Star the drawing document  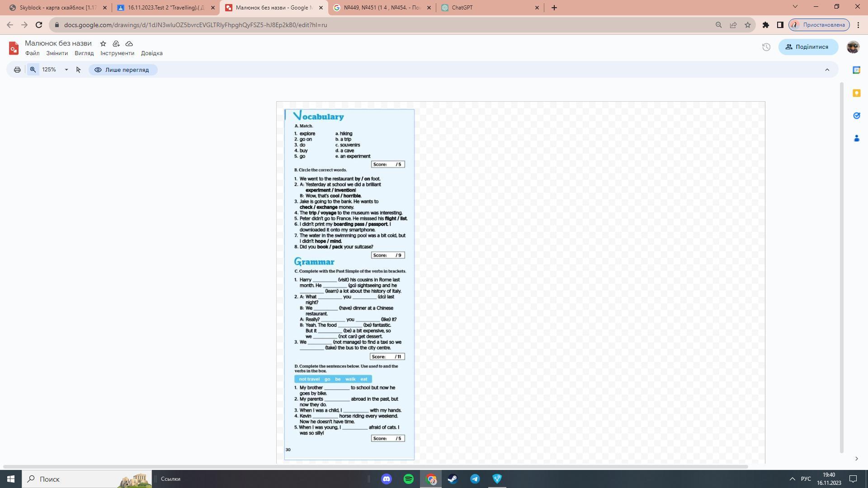tap(103, 44)
